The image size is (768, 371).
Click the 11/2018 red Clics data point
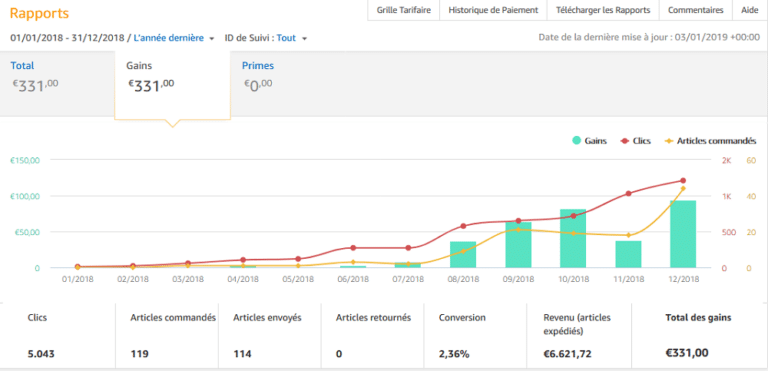click(x=628, y=194)
